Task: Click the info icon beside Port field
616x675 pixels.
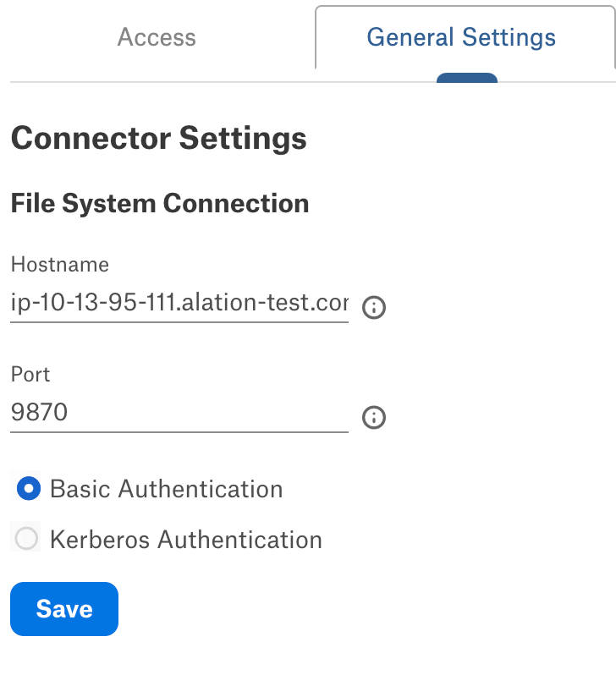Action: point(373,418)
